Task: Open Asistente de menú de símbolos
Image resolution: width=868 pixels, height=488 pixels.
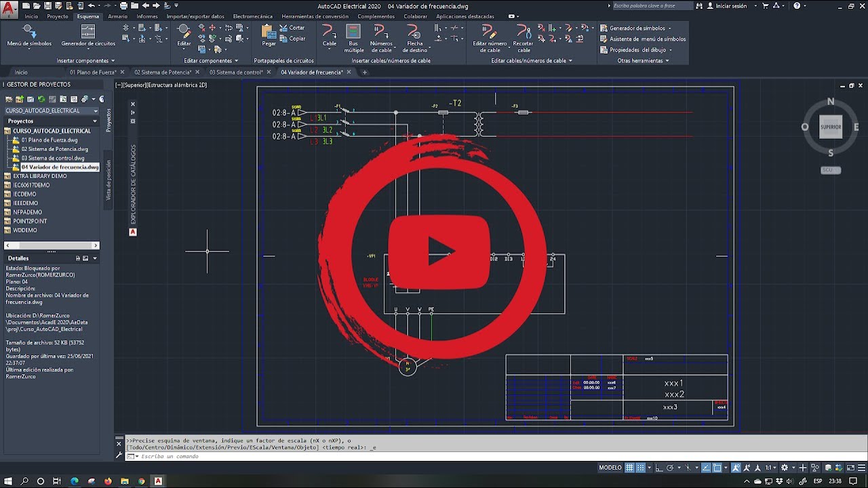Action: (643, 39)
